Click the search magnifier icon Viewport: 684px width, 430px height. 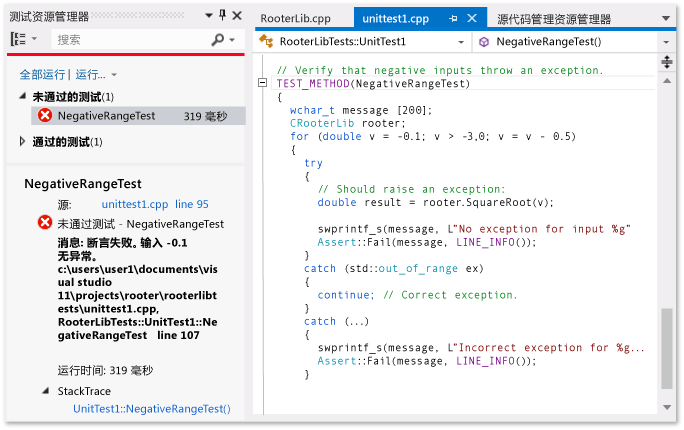point(218,39)
